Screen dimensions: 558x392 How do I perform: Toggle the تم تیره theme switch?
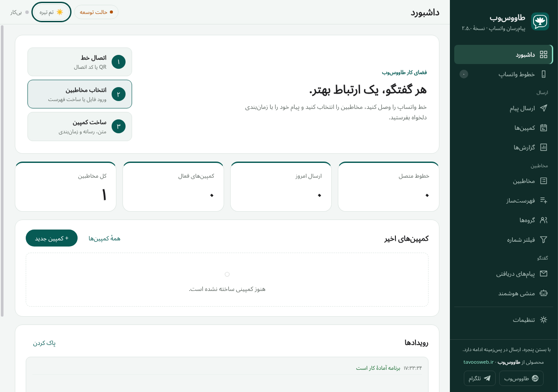pos(51,12)
